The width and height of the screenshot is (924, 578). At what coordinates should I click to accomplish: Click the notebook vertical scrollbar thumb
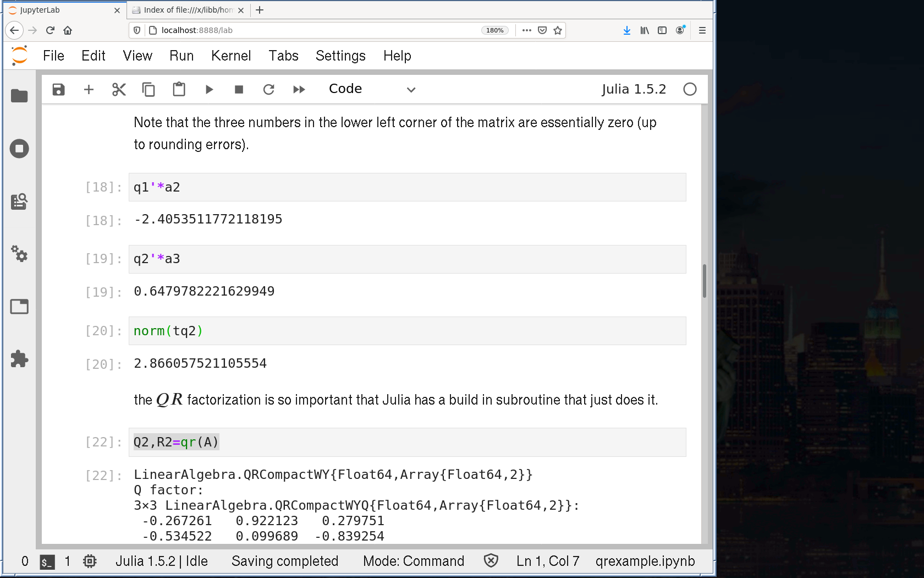click(x=704, y=281)
